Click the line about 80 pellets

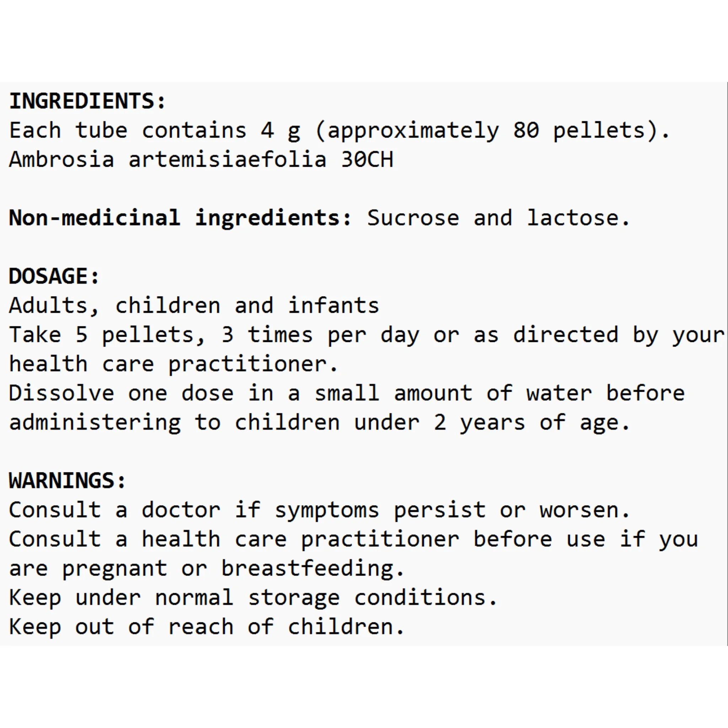[x=340, y=131]
